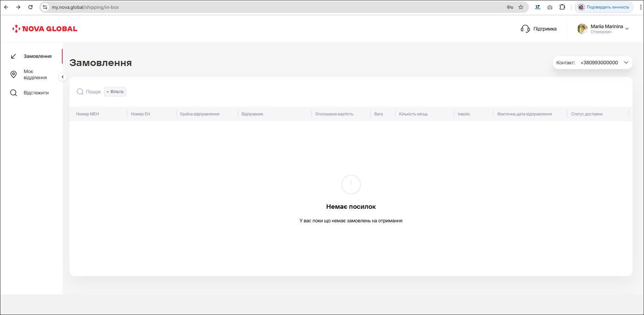The image size is (644, 315).
Task: Expand the user profile menu chevron
Action: point(627,29)
